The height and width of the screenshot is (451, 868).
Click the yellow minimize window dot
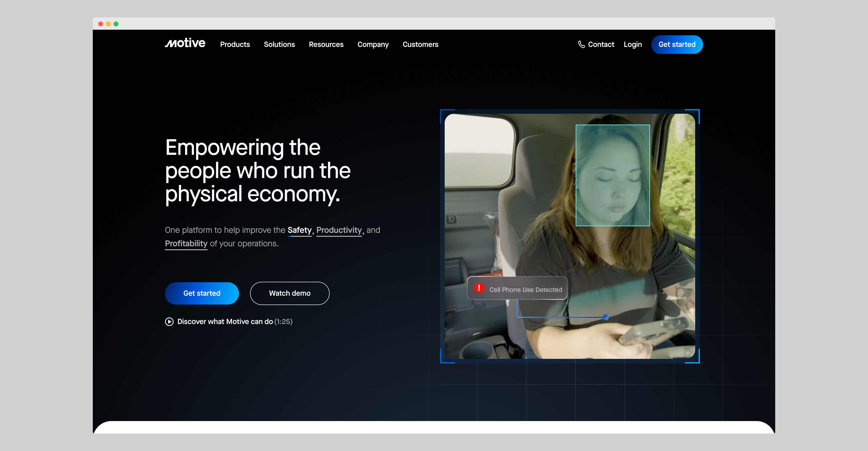coord(108,24)
